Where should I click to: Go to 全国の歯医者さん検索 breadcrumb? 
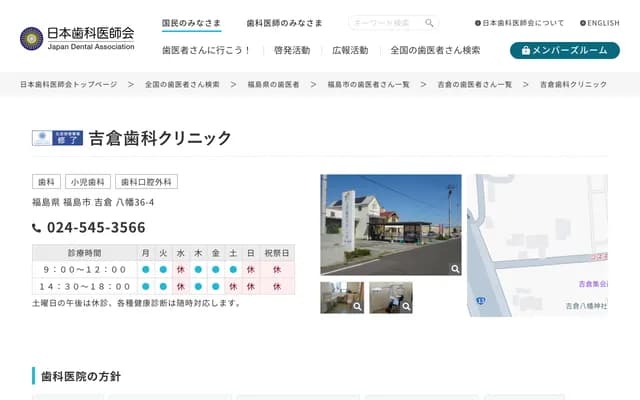[x=182, y=84]
